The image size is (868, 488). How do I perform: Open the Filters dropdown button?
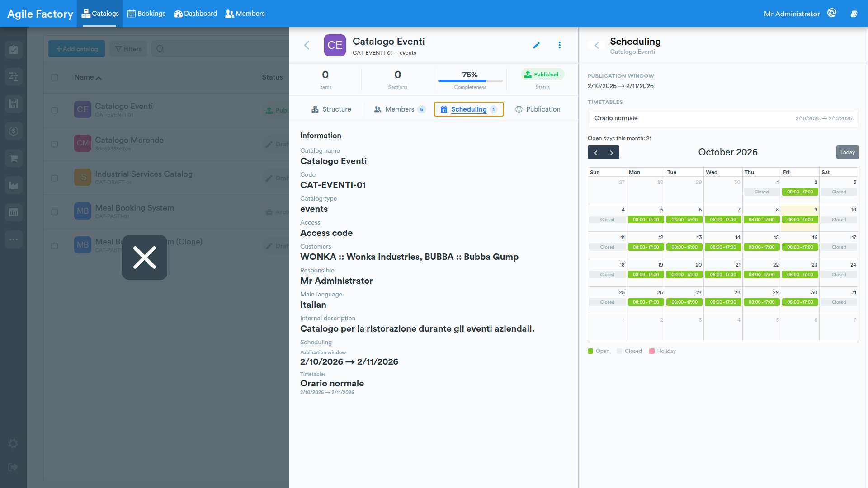tap(128, 49)
